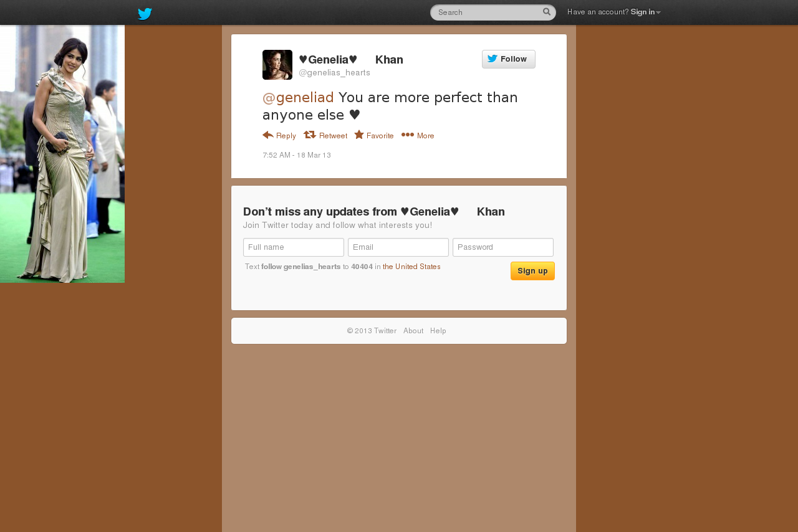Open the Genelia profile avatar thumbnail

click(277, 65)
